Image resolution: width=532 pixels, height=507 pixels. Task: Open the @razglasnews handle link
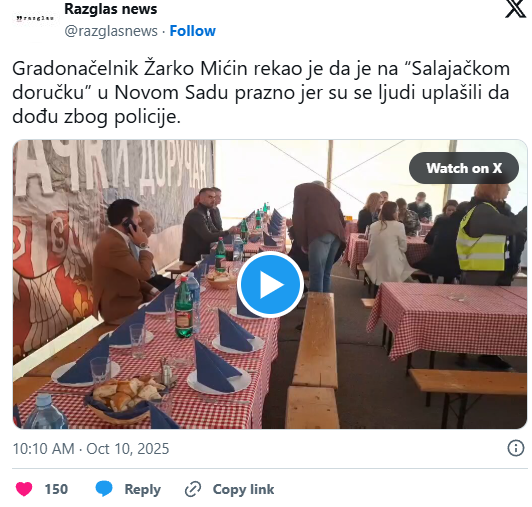pyautogui.click(x=111, y=31)
